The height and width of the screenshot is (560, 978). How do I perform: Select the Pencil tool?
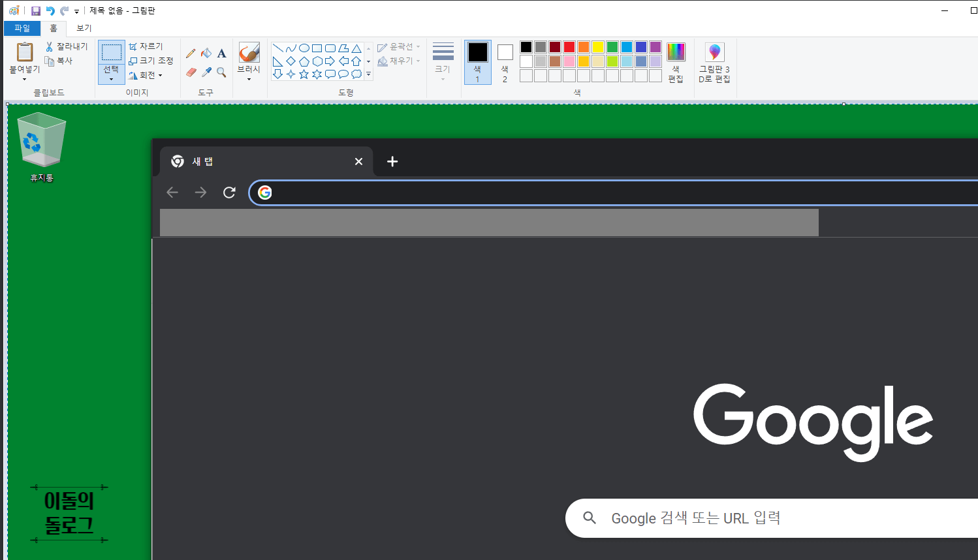(x=191, y=54)
